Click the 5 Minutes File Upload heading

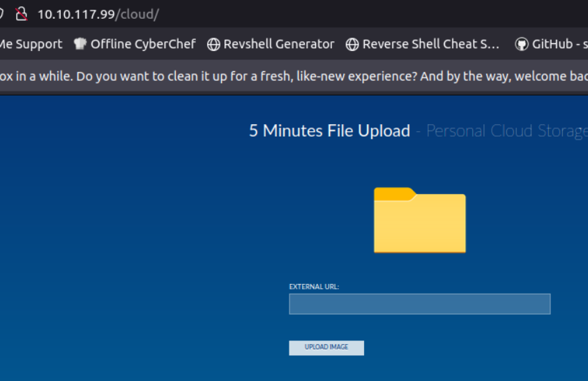(329, 130)
